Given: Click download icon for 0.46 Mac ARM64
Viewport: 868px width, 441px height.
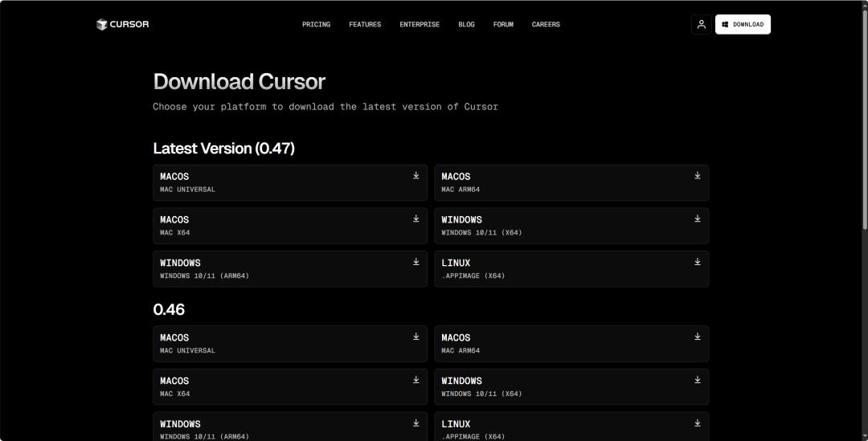Looking at the screenshot, I should [x=698, y=337].
